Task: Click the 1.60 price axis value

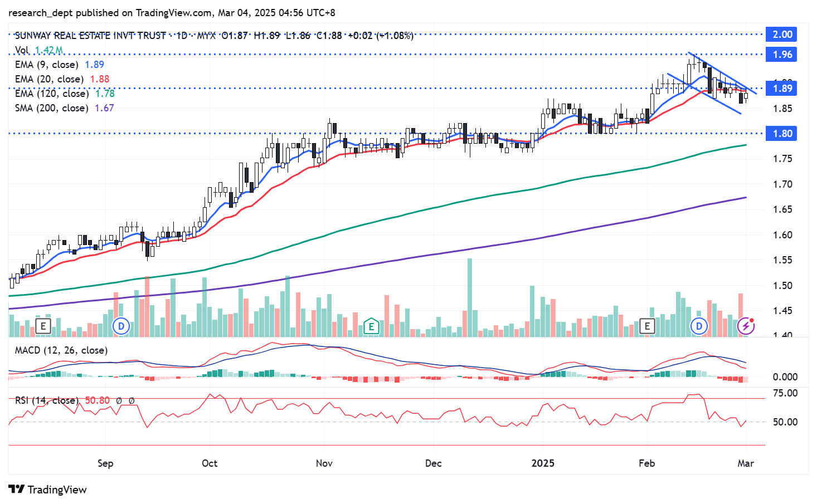Action: pos(782,235)
